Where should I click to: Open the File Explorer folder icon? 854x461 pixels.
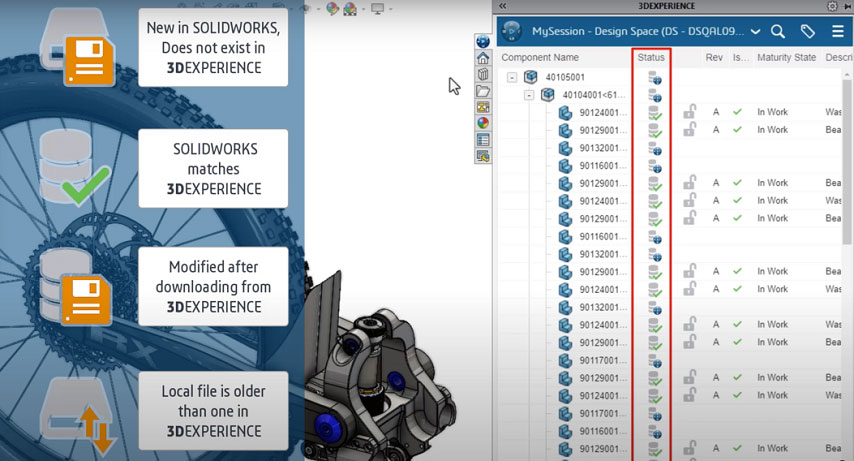[x=483, y=91]
